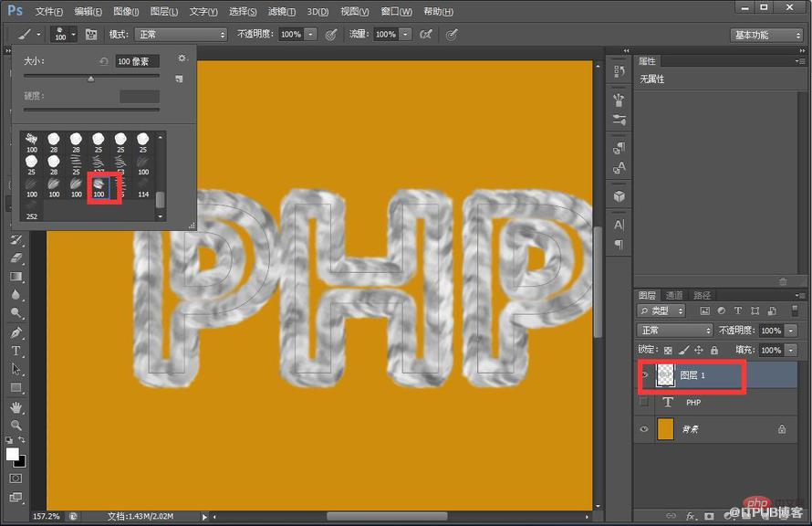Open the brush 模式 dropdown
The width and height of the screenshot is (812, 526).
[x=181, y=35]
